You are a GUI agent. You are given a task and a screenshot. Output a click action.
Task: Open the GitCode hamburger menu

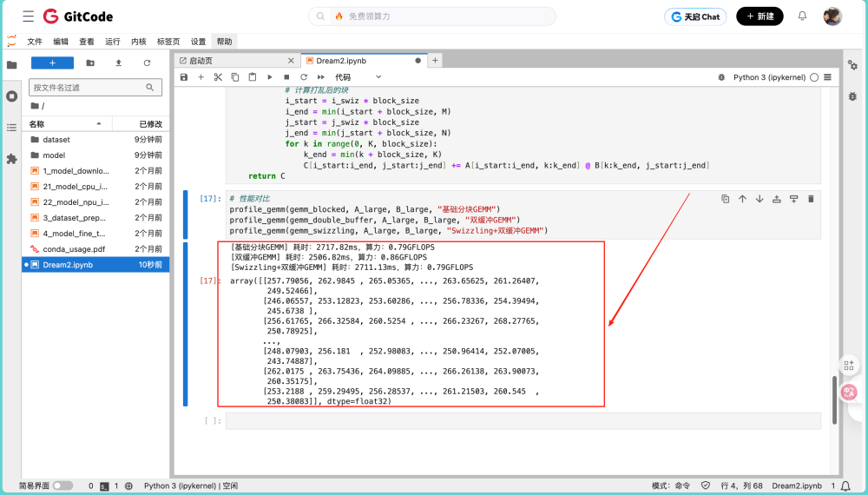29,16
